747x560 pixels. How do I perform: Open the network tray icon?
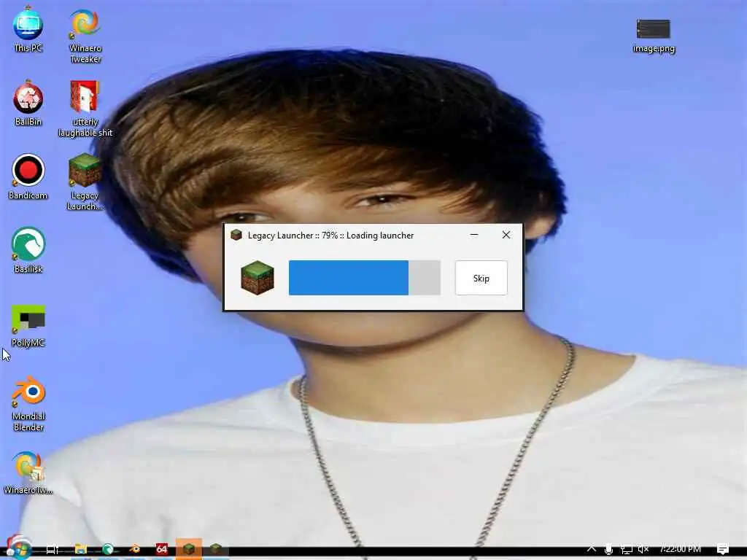click(x=626, y=549)
